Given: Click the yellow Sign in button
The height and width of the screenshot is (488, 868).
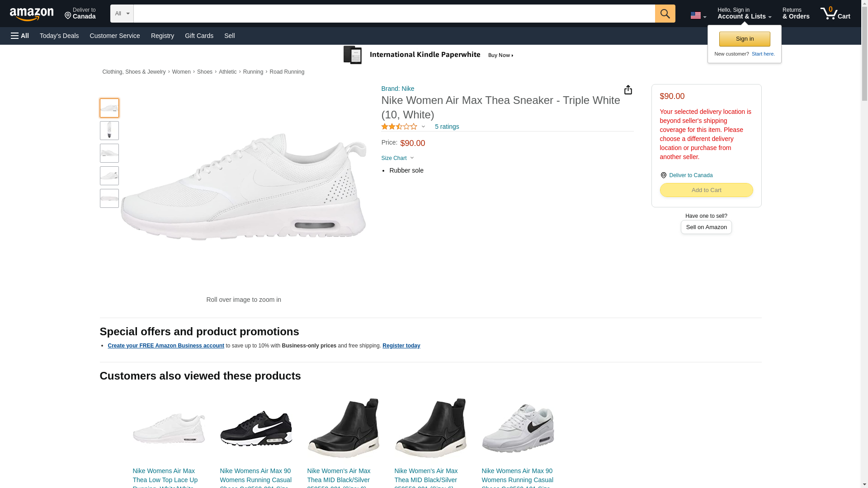Looking at the screenshot, I should pos(745,39).
